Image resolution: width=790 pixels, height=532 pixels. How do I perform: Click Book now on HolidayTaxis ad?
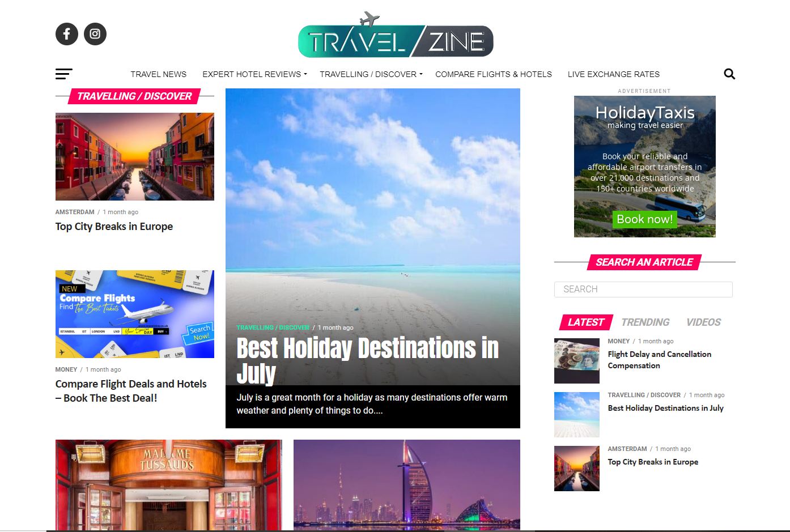pyautogui.click(x=644, y=219)
